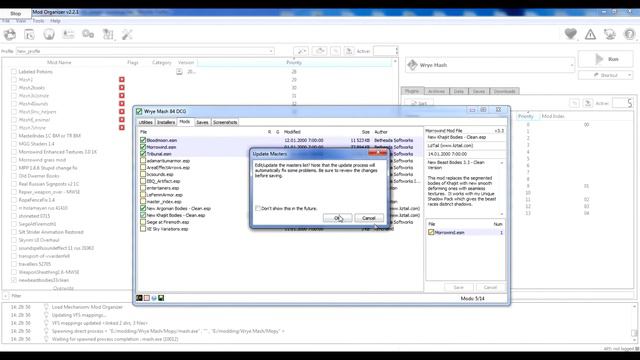640x360 pixels.
Task: Click Size column header in Wrye Mash
Action: click(365, 132)
